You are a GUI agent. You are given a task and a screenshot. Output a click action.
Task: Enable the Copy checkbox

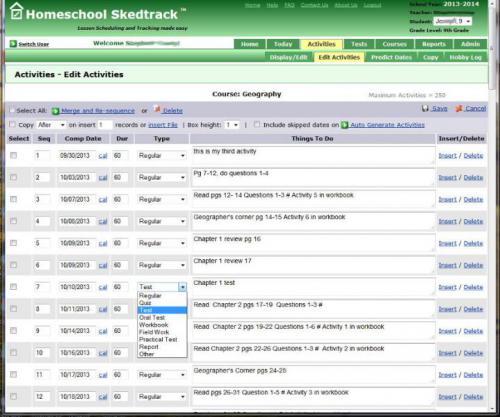[12, 124]
